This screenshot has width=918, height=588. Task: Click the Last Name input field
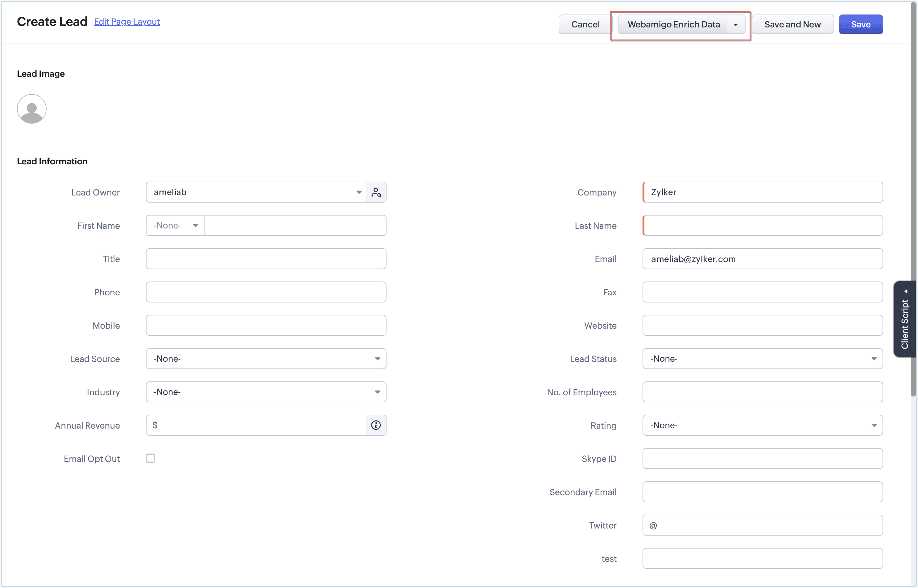click(x=762, y=225)
